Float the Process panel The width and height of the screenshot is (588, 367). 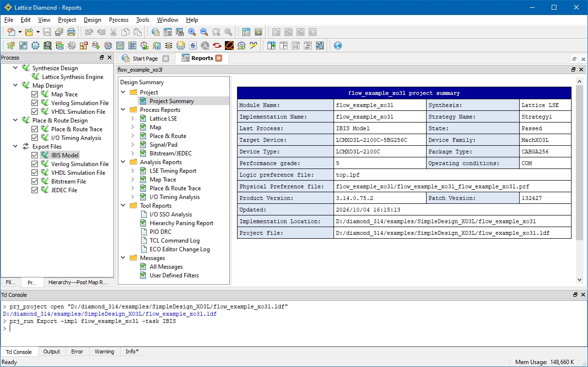[102, 58]
